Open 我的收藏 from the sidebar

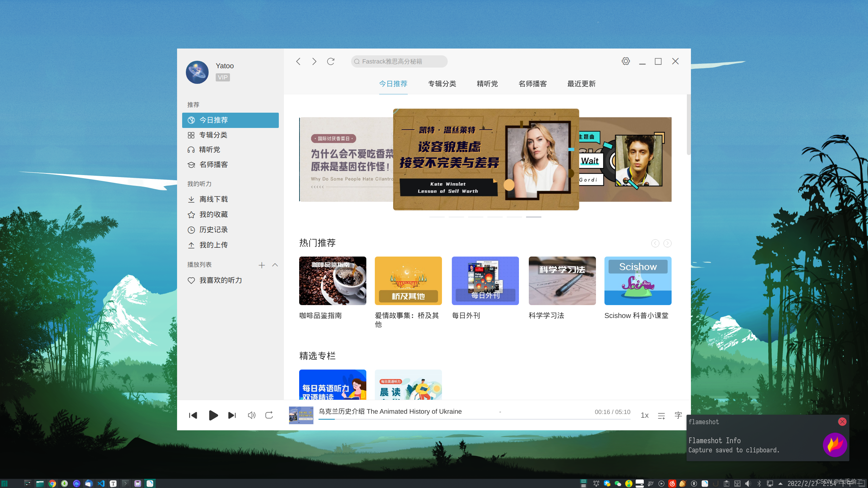tap(213, 214)
